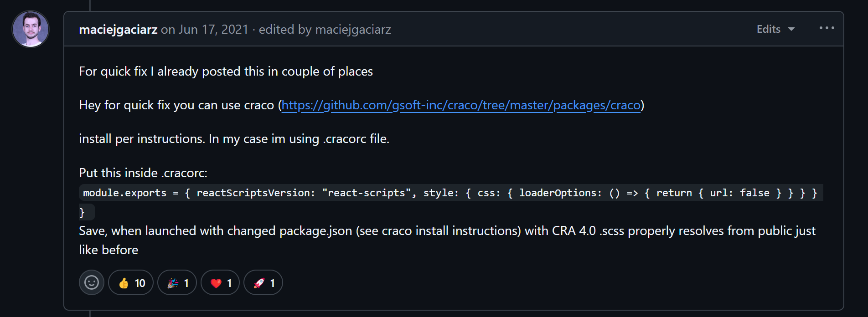Open the three-dot comment options menu
868x317 pixels.
827,28
